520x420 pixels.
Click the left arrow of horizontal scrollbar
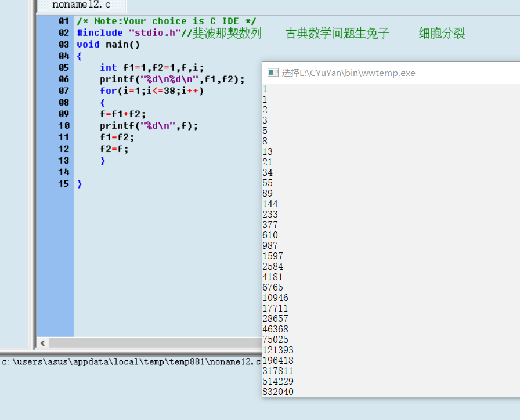[42, 343]
